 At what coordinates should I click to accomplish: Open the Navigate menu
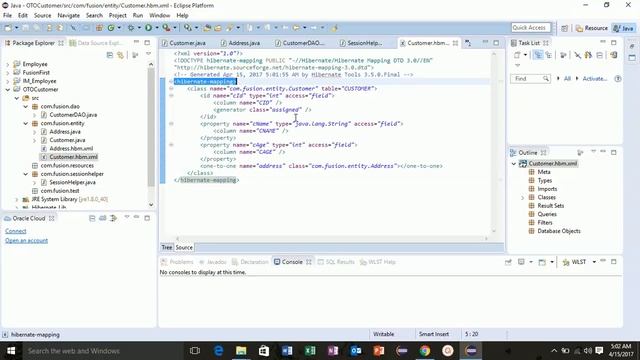(69, 15)
